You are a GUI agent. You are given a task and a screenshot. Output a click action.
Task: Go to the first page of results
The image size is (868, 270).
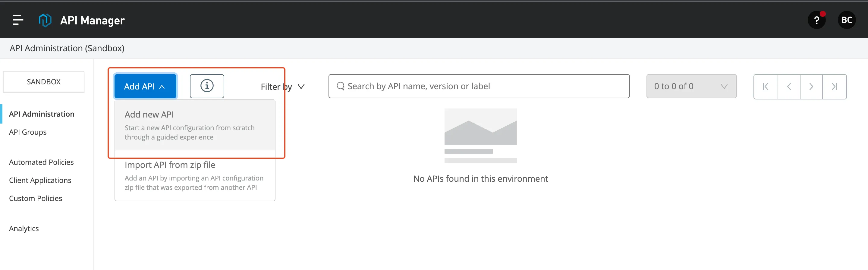(x=766, y=86)
